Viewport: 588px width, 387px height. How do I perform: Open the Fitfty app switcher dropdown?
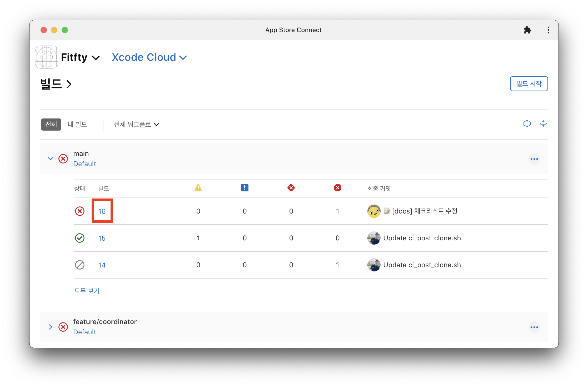pos(80,57)
